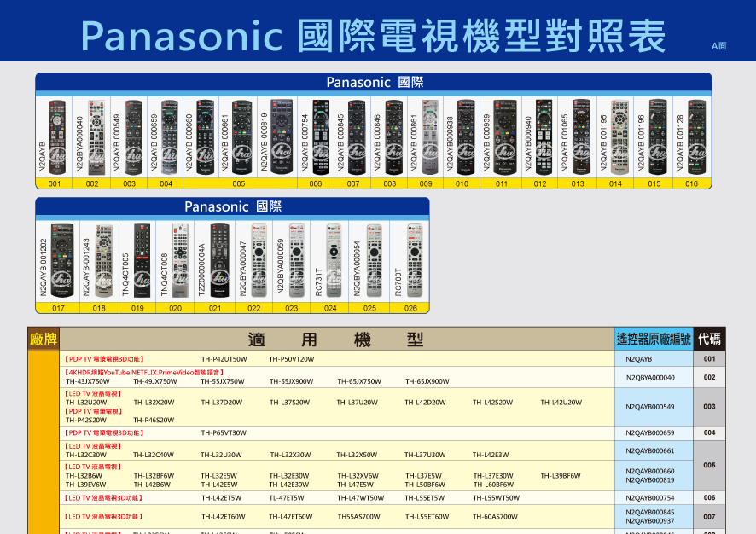Click the silver N2QAYB 000861 remote image
This screenshot has width=756, height=534.
(430, 136)
